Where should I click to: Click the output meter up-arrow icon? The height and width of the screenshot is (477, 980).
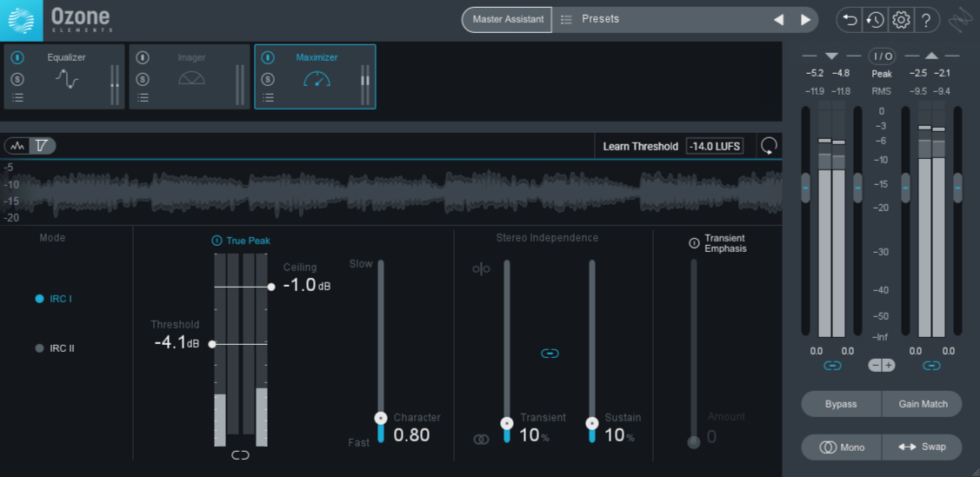click(931, 56)
